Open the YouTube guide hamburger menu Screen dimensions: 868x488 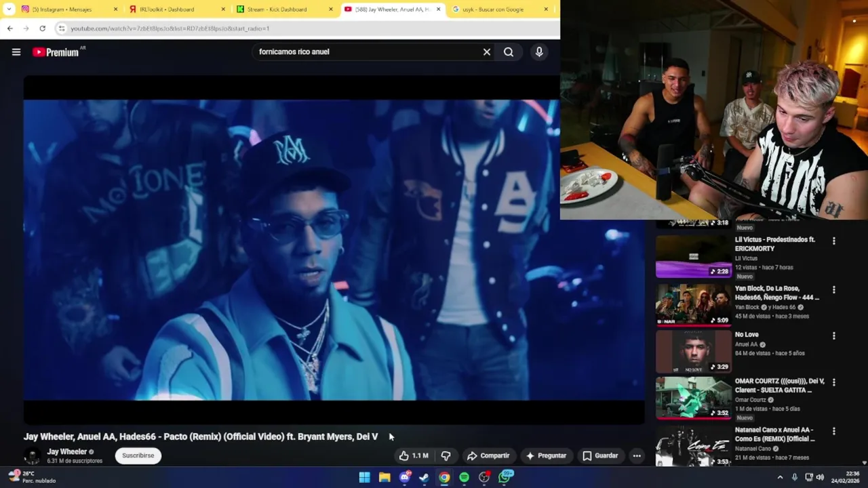point(16,52)
